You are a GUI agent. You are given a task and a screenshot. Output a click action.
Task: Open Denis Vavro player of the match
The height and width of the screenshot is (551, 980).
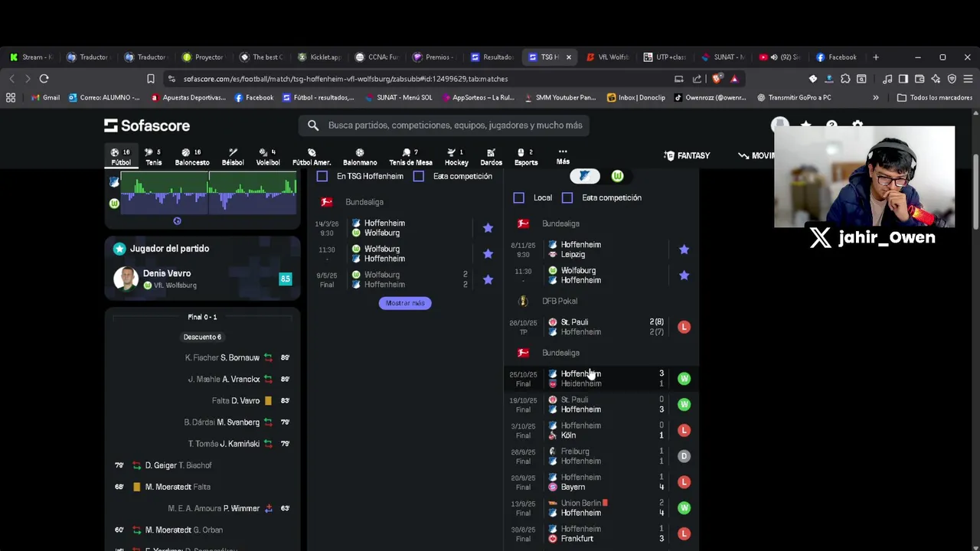[202, 279]
